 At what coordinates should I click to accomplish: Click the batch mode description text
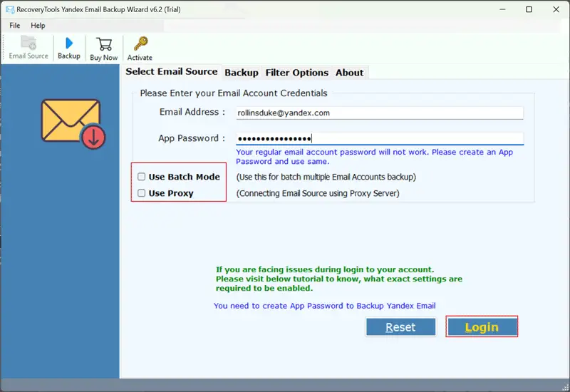pyautogui.click(x=326, y=177)
